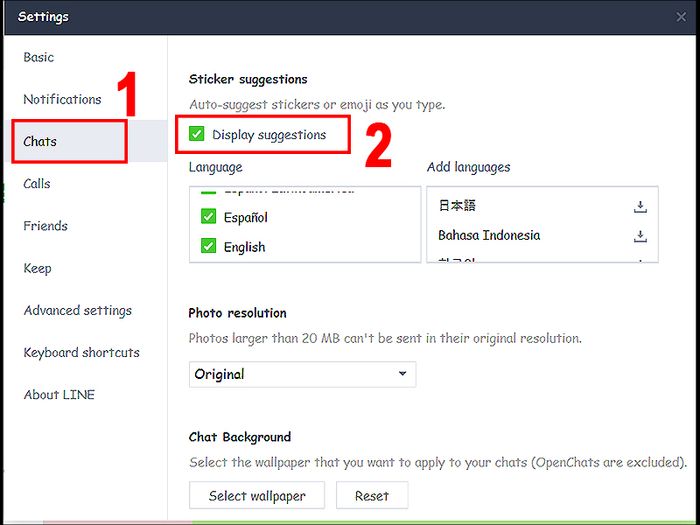Open the About LINE page
The height and width of the screenshot is (525, 700).
[x=59, y=395]
